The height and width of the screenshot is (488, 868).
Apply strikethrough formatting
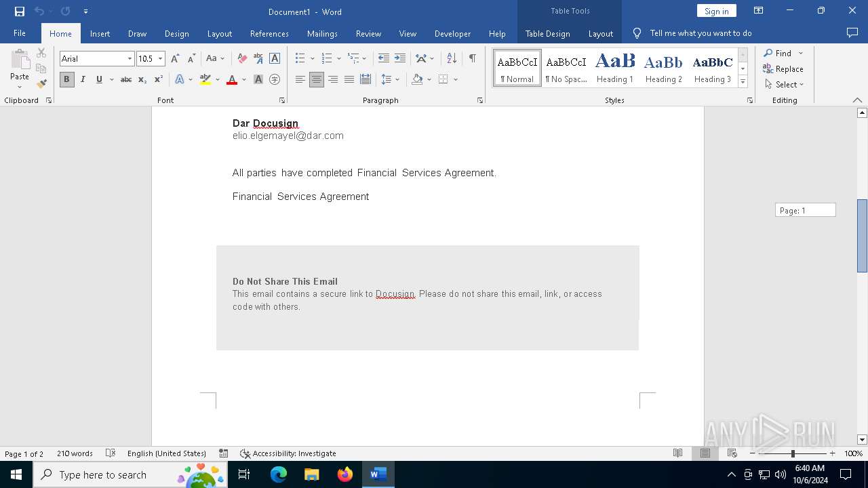pyautogui.click(x=126, y=80)
